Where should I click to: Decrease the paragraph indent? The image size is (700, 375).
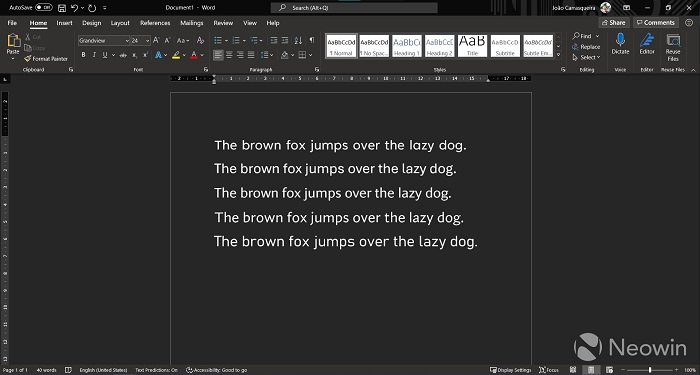(x=274, y=41)
